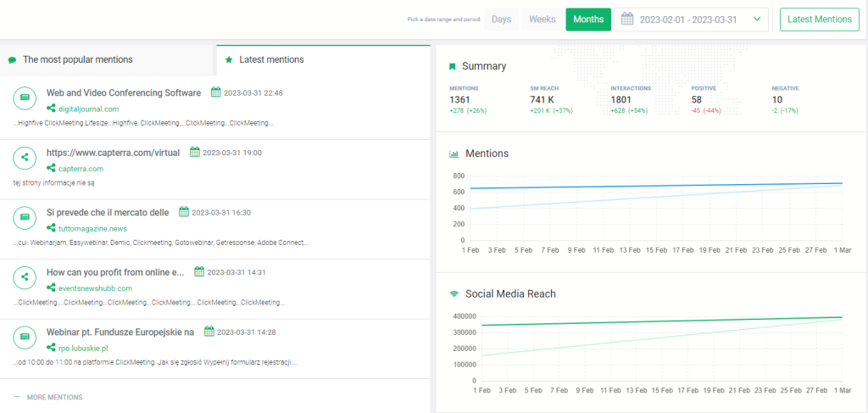Click the share circle icon beside capterra.com mention
The height and width of the screenshot is (413, 868).
click(25, 157)
